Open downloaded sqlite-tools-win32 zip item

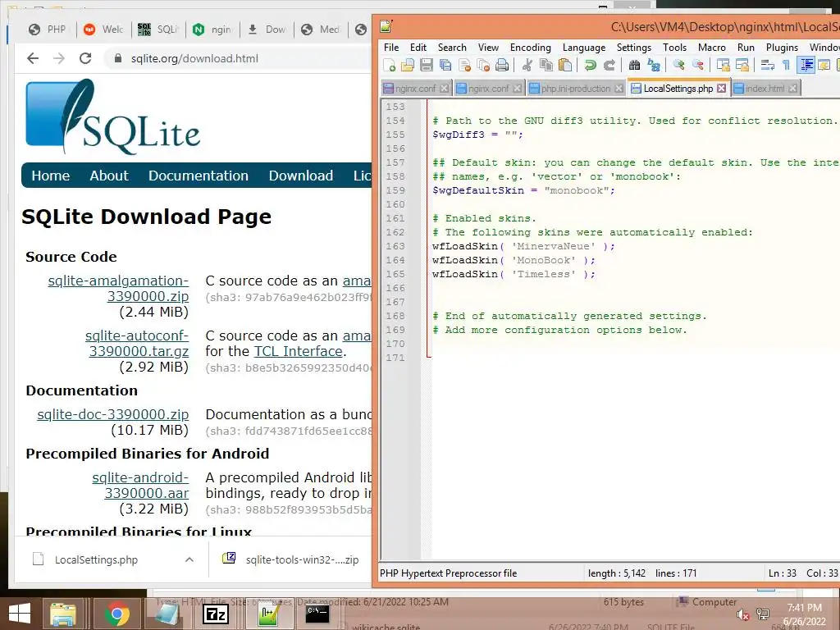tap(292, 559)
